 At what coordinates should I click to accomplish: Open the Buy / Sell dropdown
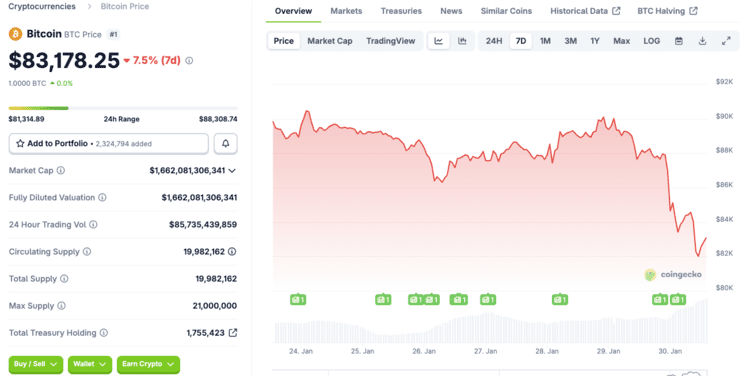[x=36, y=365]
